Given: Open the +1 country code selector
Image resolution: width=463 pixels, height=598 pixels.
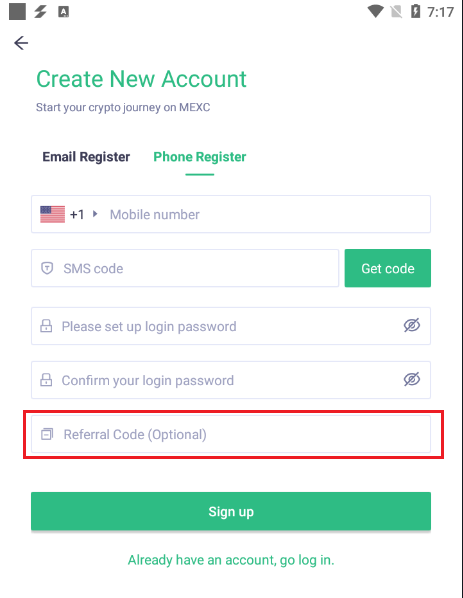Looking at the screenshot, I should coord(77,214).
